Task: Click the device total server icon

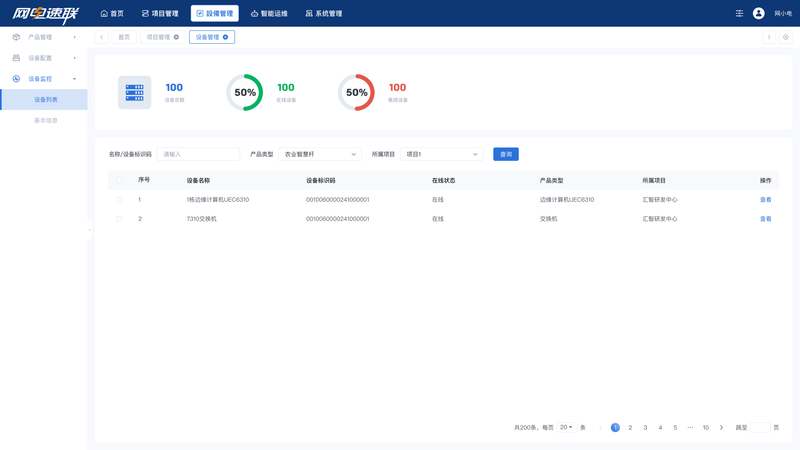Action: [x=135, y=92]
